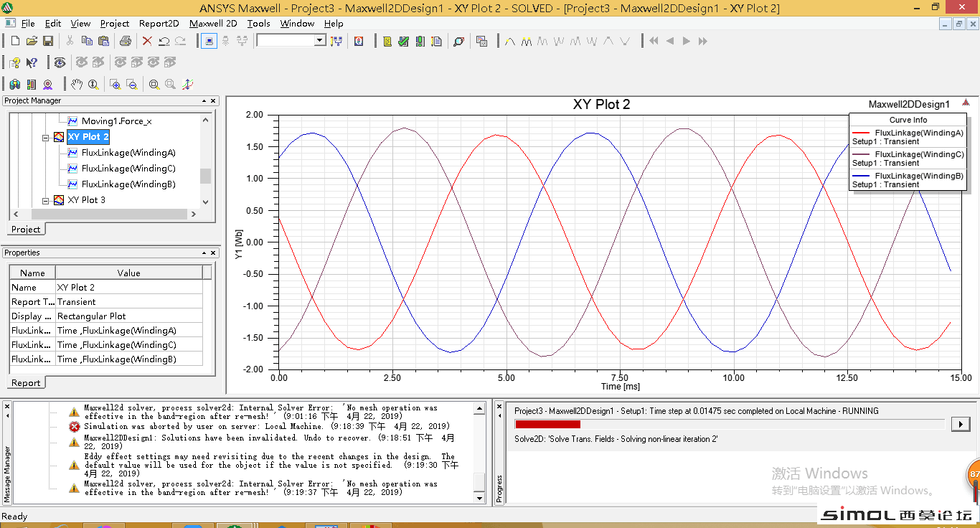Select FluxLinkage(WindingA) trace in project tree

pos(128,153)
